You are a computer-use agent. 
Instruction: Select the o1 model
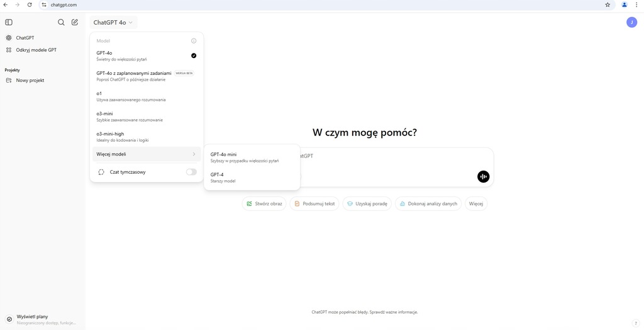[146, 96]
